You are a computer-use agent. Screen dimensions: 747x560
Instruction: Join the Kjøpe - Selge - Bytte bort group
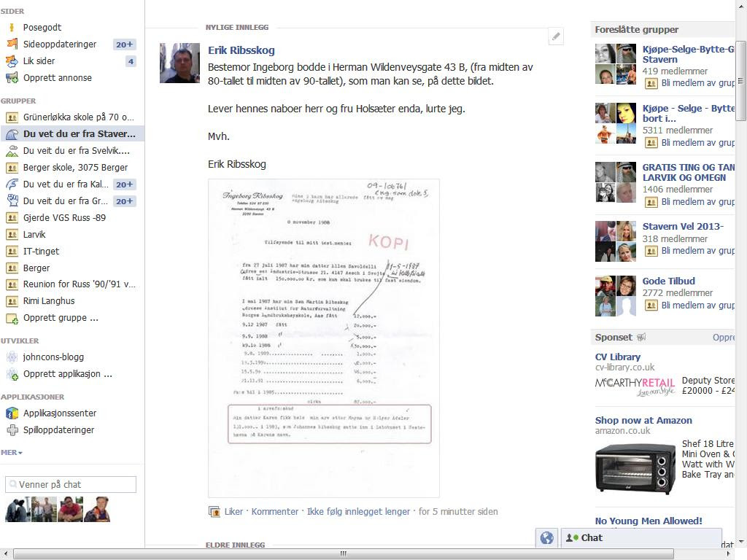697,142
